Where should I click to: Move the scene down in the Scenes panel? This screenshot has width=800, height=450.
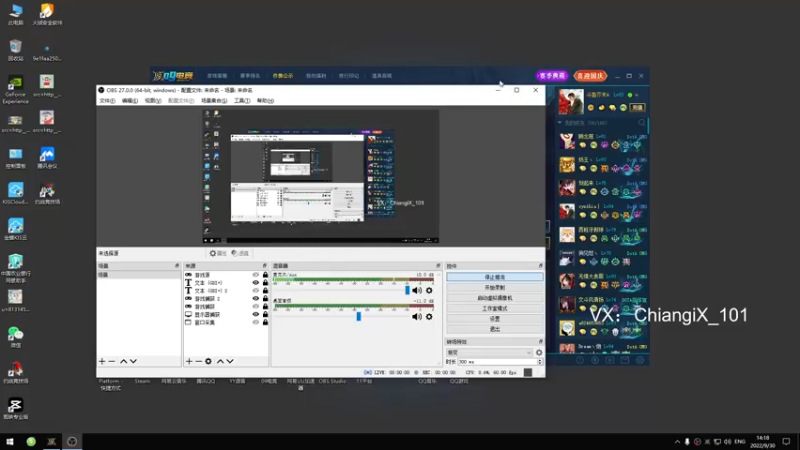click(x=133, y=361)
